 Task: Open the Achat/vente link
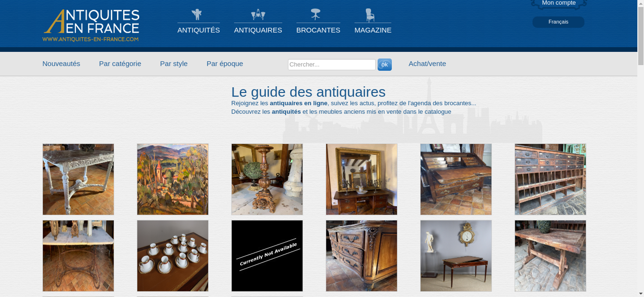click(427, 64)
